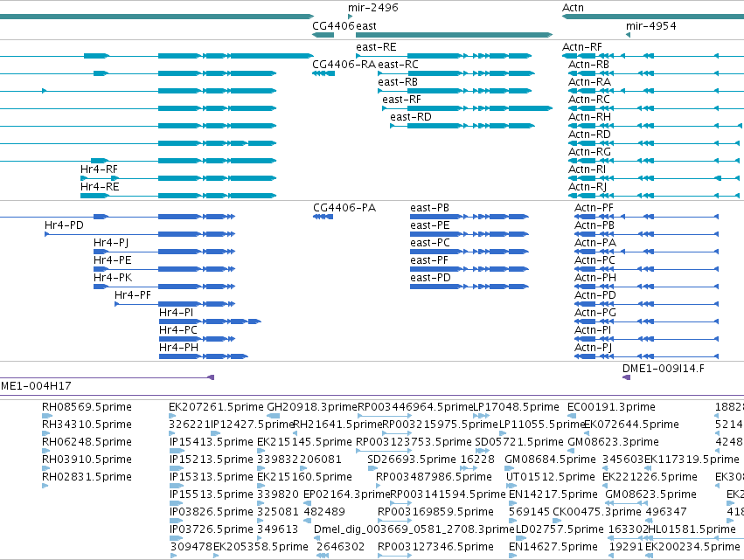
Task: Click the CG4406-PA protein label
Action: (344, 208)
